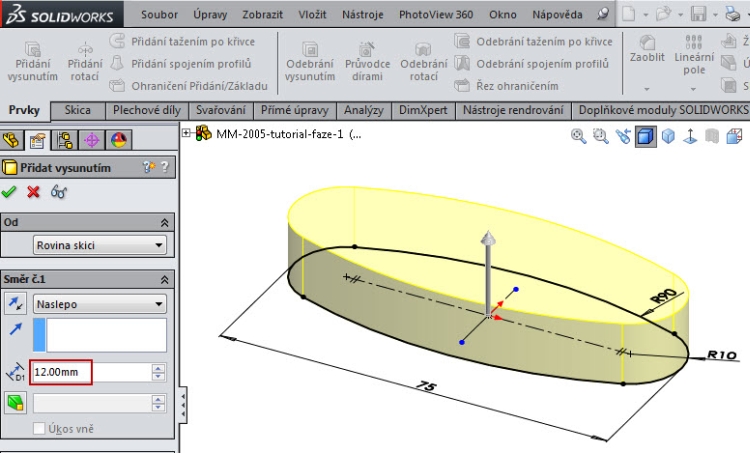Open Lineární pole dropdown arrow
The width and height of the screenshot is (750, 453).
[693, 89]
